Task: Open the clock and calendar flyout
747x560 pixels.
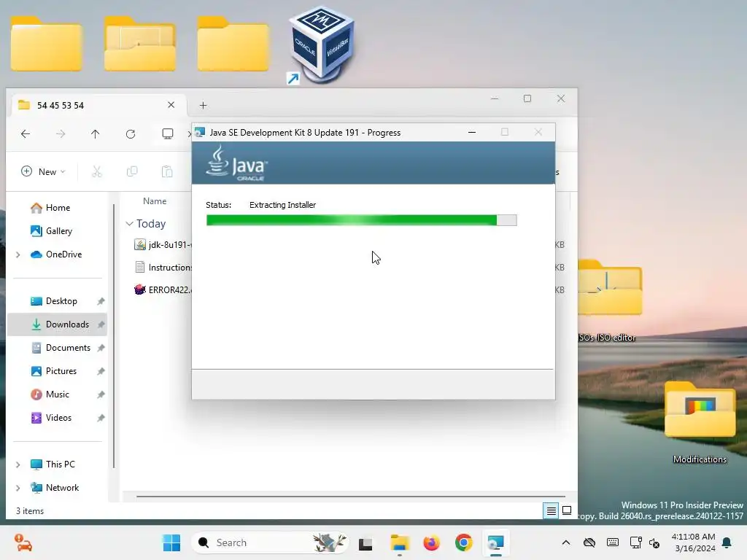Action: click(694, 542)
